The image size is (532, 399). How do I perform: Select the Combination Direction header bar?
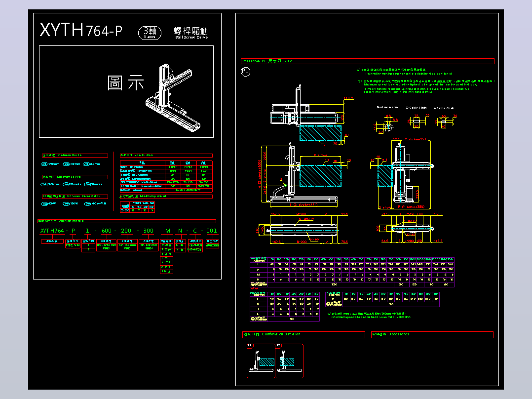tap(304, 334)
